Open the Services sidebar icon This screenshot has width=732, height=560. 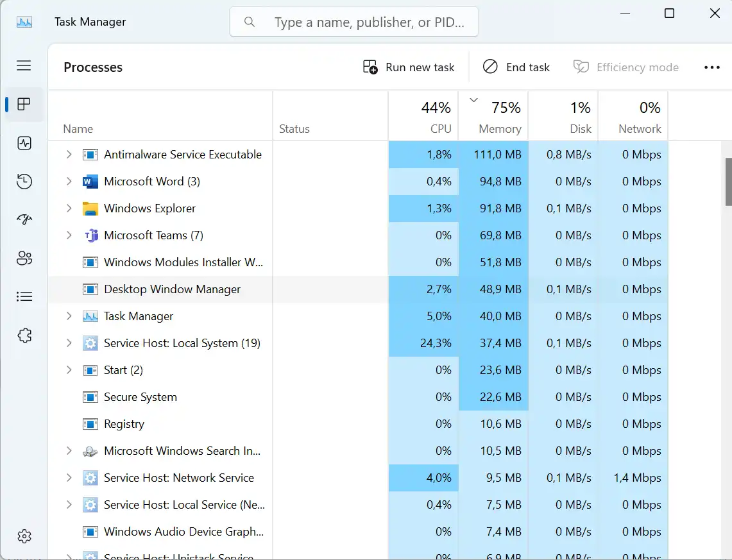(x=24, y=335)
